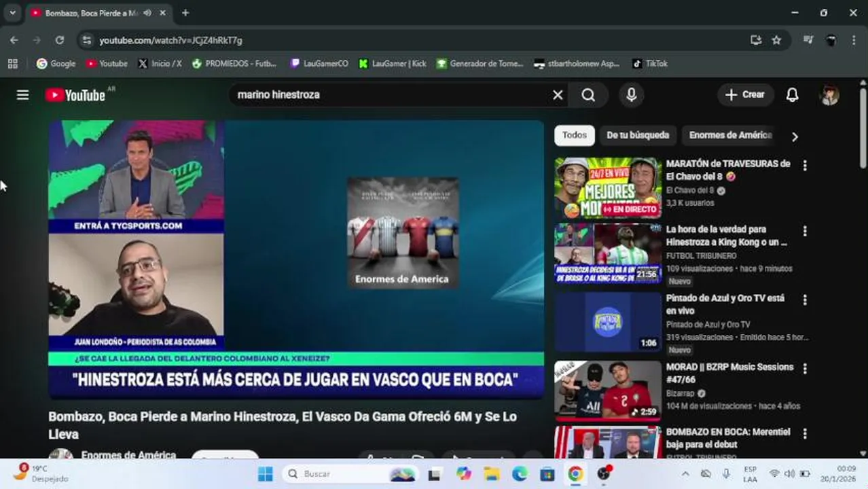Open 'MORAD || BZRP Music Sessions #47/66' title

(729, 373)
